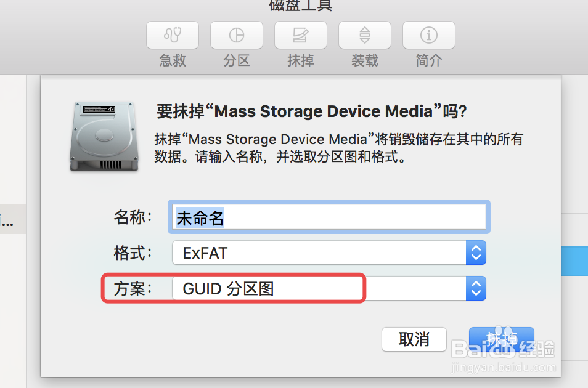
Task: Show the Info (简介) toolbar icon
Action: click(429, 35)
